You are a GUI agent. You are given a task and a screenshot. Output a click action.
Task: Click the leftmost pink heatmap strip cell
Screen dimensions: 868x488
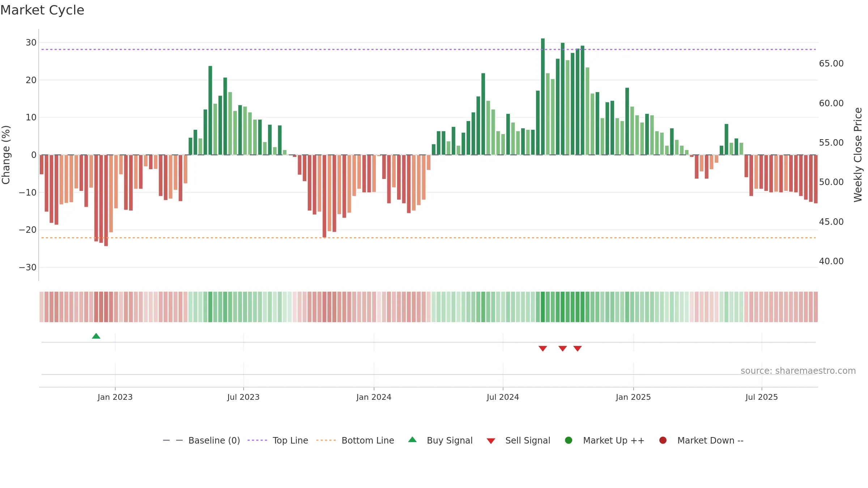pos(42,307)
